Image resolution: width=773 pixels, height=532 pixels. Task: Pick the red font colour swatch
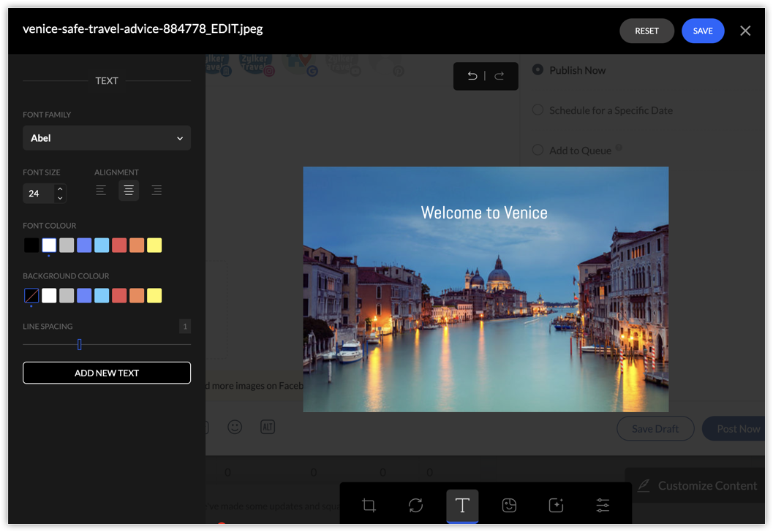[119, 246]
